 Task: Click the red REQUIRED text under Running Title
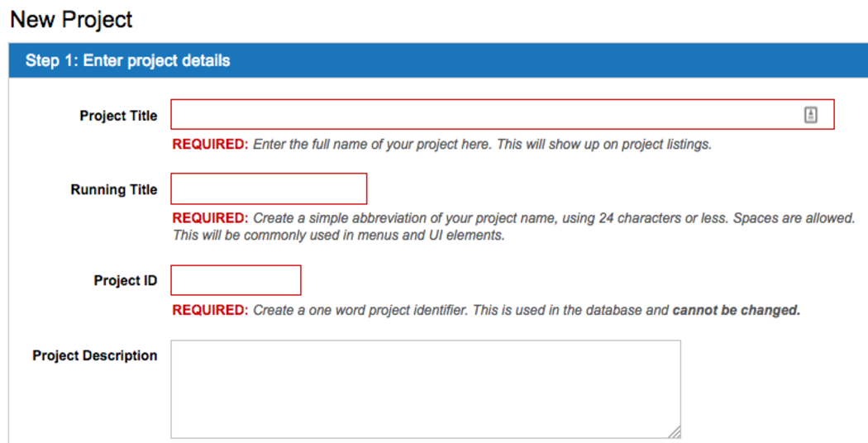coord(210,218)
